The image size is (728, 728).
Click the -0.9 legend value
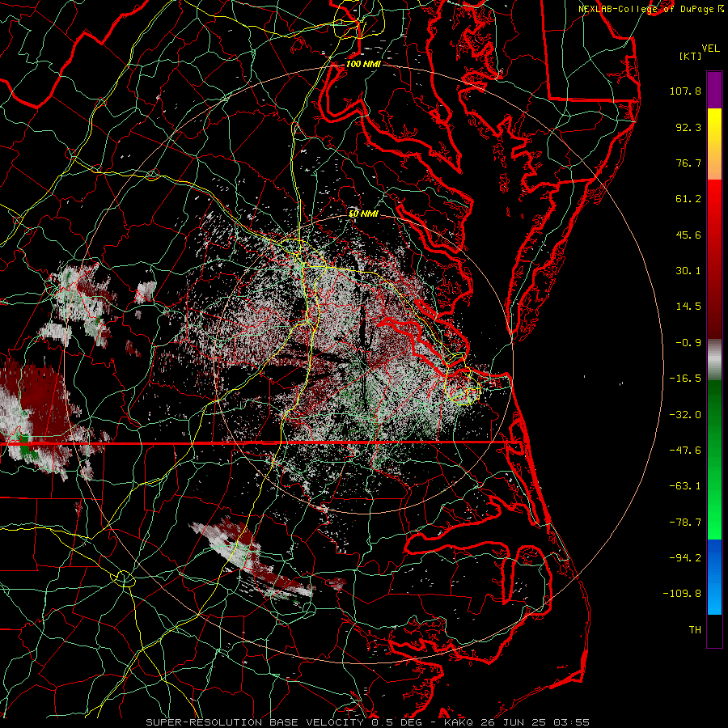688,343
